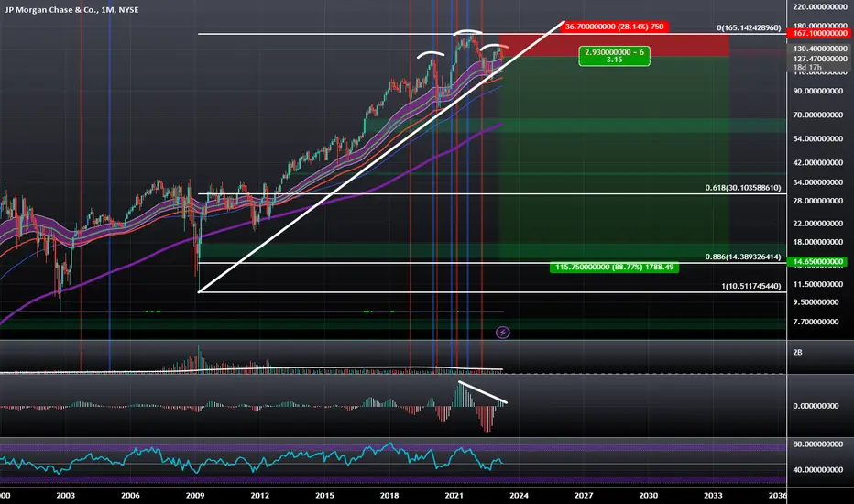
Task: Click the 2006 label on time axis
Action: [130, 495]
